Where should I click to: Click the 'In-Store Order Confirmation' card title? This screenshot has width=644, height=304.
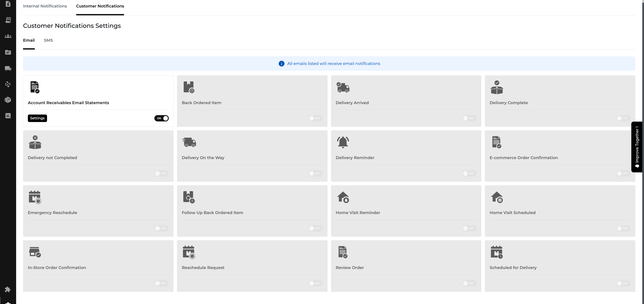click(57, 267)
